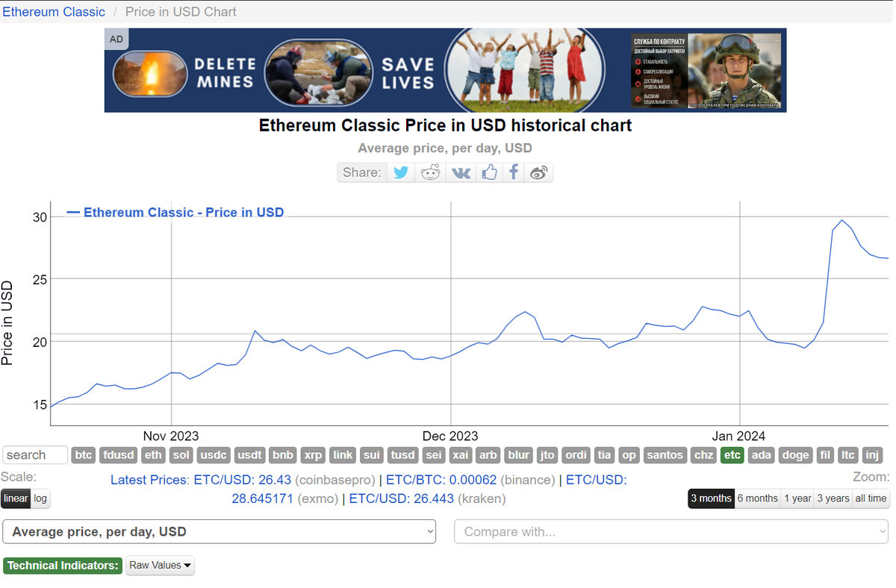Share chart via Weibo icon
The image size is (896, 588).
[x=539, y=172]
